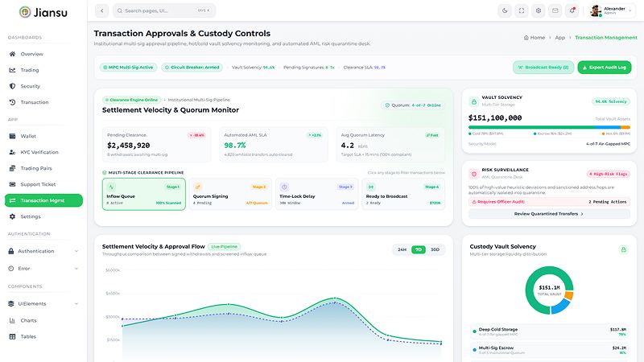The height and width of the screenshot is (362, 644).
Task: Open fullscreen mode icon
Action: tap(522, 10)
